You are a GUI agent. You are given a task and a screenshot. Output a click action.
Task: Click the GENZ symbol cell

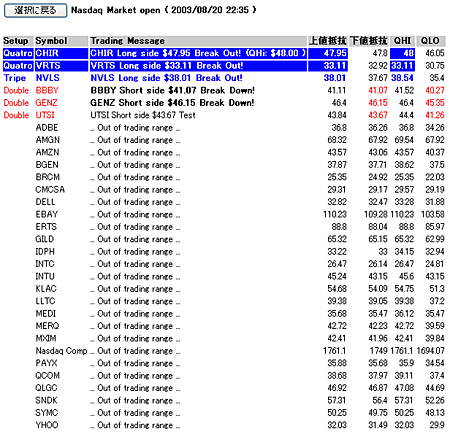point(46,103)
